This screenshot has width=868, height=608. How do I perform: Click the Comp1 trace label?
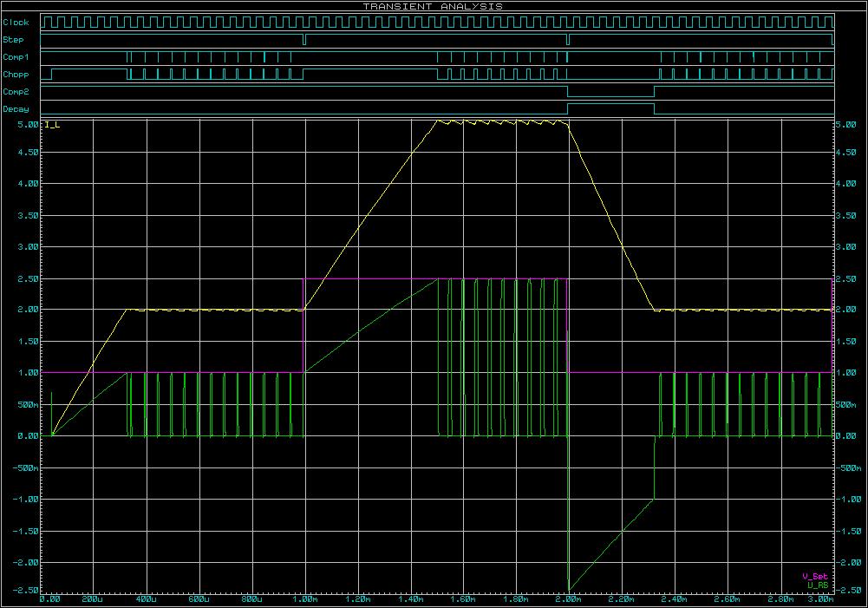[x=15, y=56]
